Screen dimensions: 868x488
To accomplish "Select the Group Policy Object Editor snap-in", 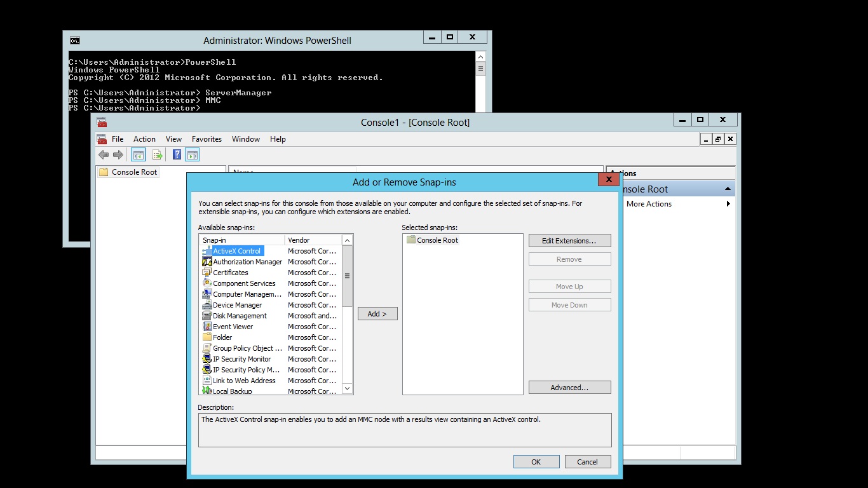I will (x=241, y=348).
